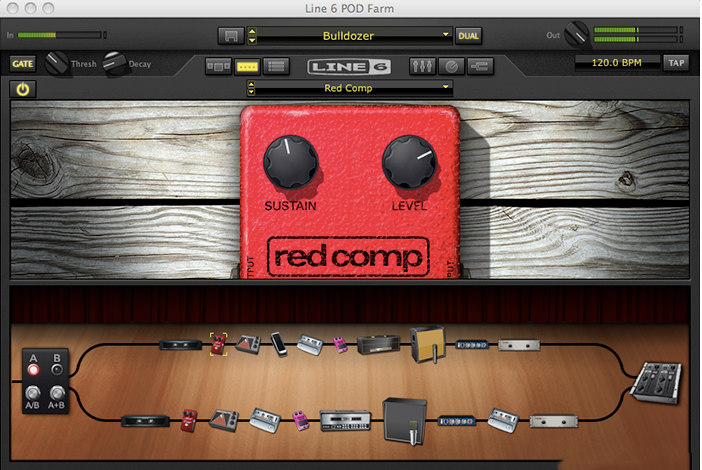Open the Bulldozer preset dropdown arrow
Viewport: 702px width, 470px height.
(445, 34)
